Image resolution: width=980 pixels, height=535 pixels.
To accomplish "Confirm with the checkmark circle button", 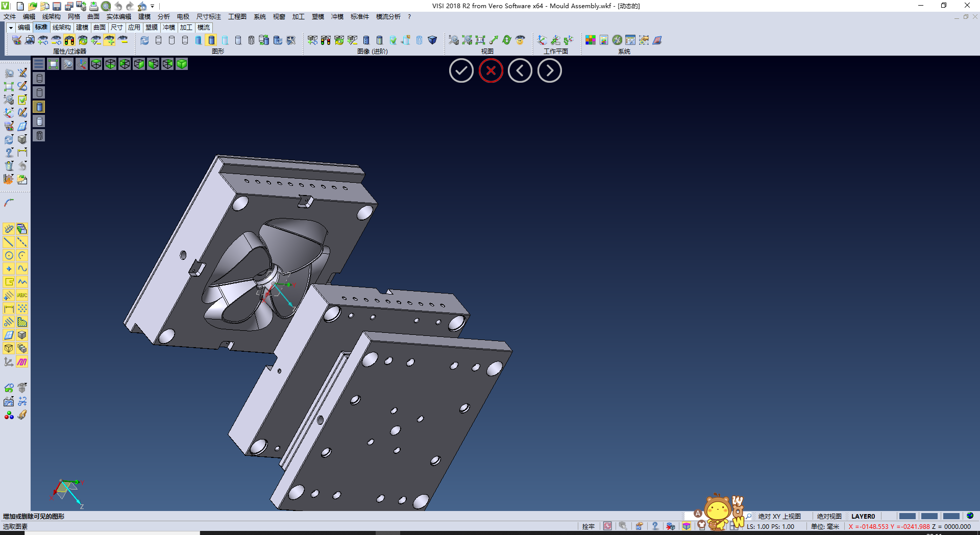I will tap(461, 71).
